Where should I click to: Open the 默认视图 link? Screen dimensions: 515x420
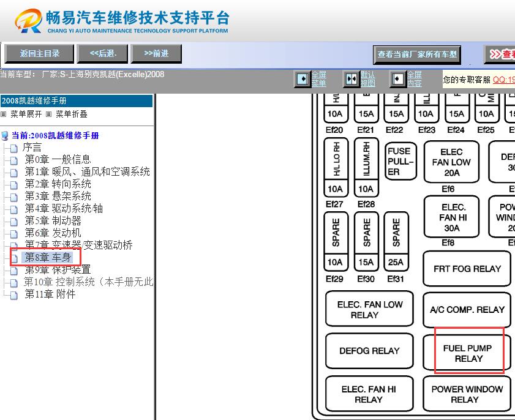(x=367, y=79)
